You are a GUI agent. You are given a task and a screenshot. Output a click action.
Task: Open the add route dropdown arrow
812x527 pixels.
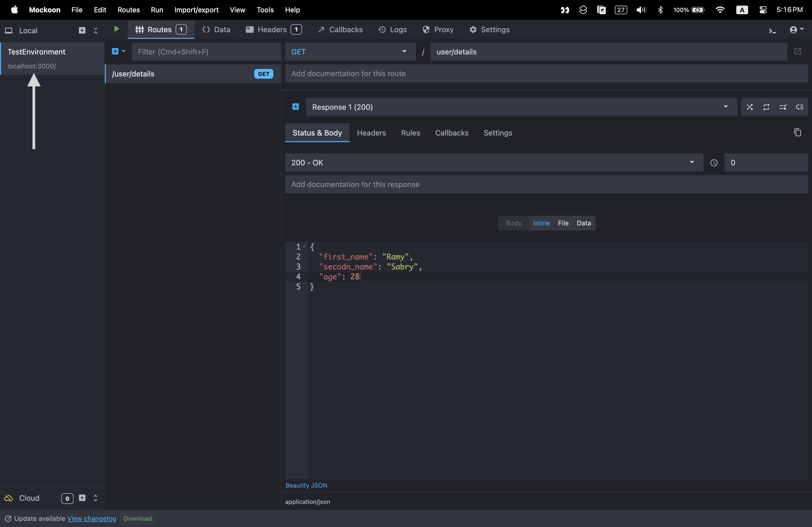[124, 52]
